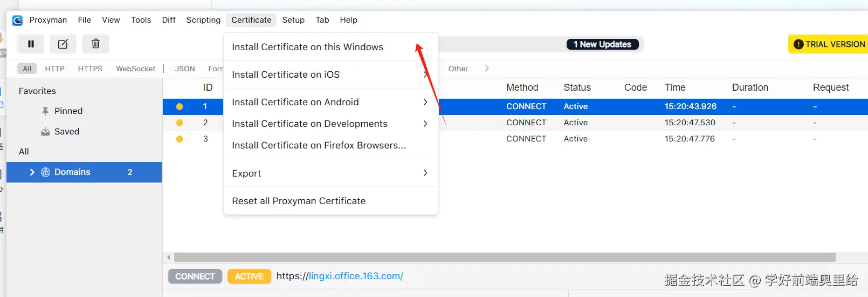Click the pin icon beside Pinned
Viewport: 868px width, 297px height.
point(46,111)
